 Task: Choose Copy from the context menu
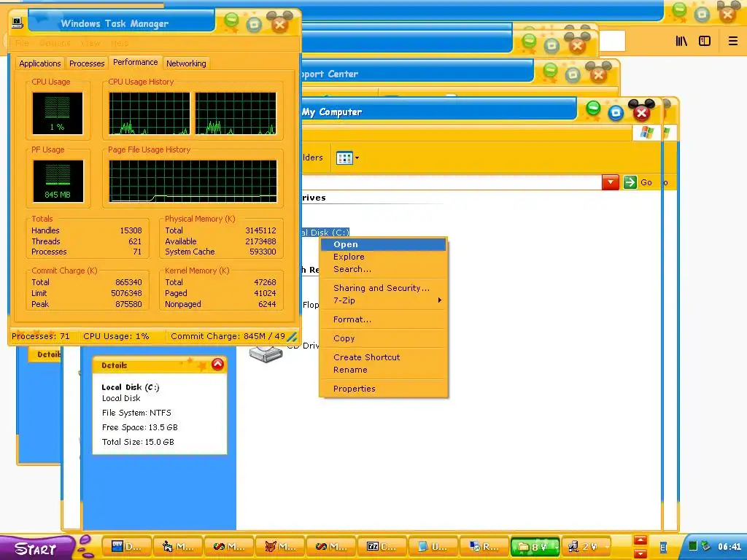pyautogui.click(x=384, y=338)
